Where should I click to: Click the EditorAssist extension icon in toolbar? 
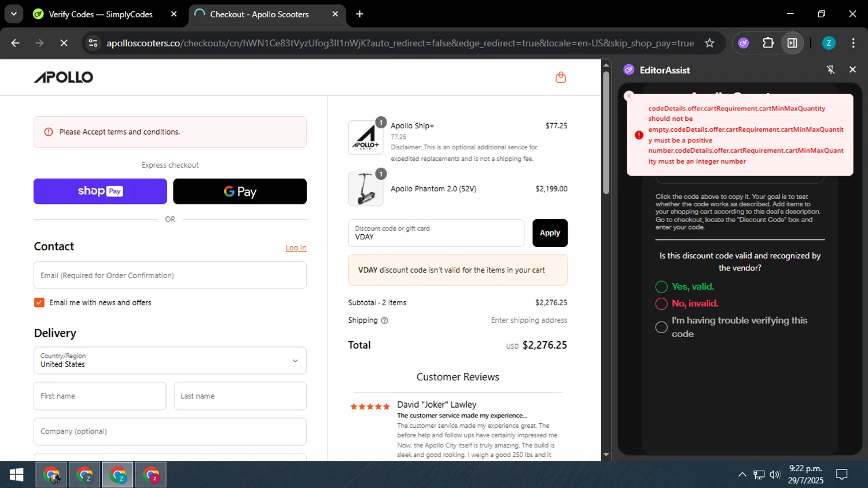click(x=744, y=43)
